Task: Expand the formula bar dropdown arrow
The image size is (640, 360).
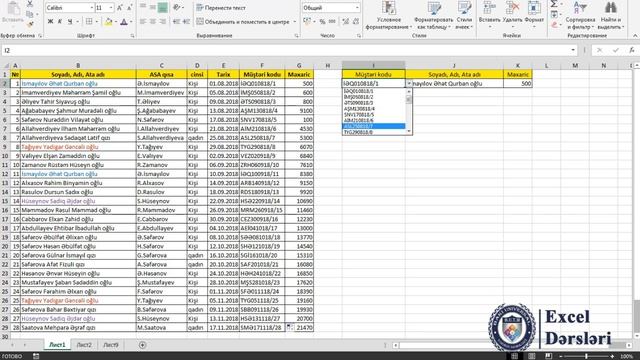Action: click(573, 50)
